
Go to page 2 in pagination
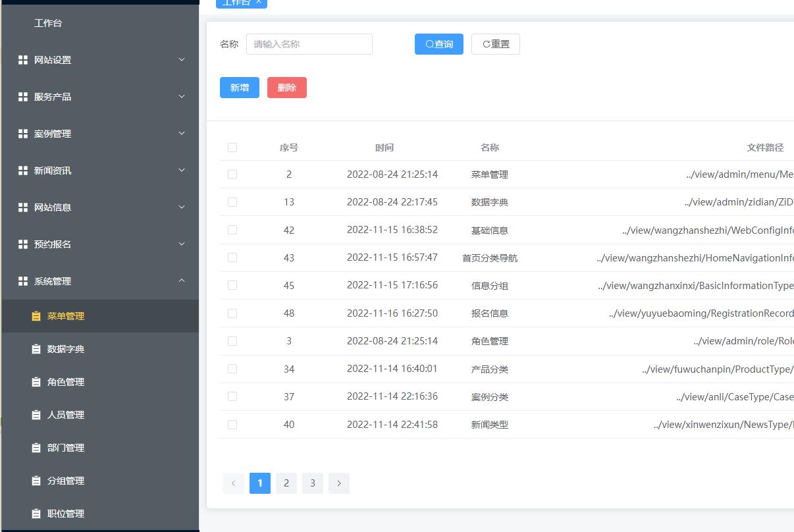(x=286, y=483)
